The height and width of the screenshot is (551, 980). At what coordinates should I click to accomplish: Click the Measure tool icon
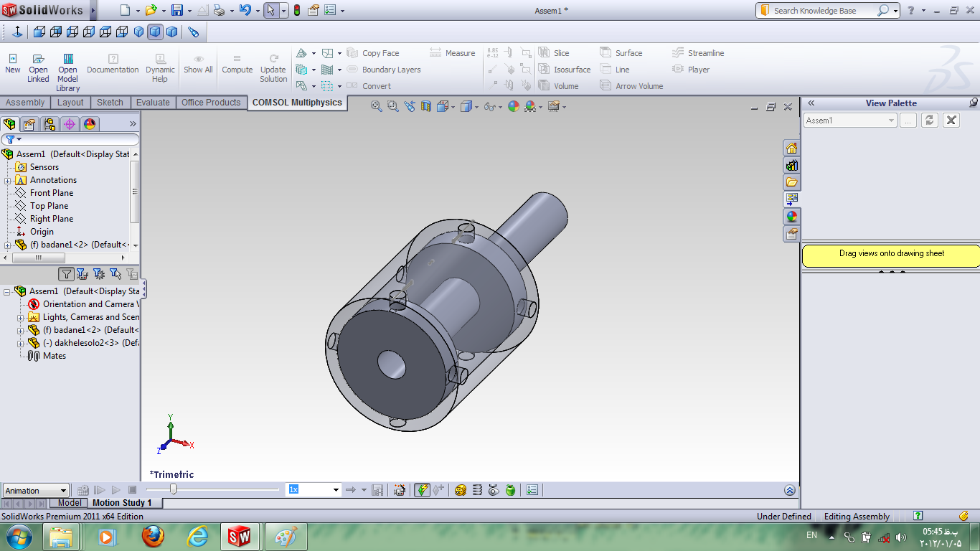pyautogui.click(x=435, y=53)
